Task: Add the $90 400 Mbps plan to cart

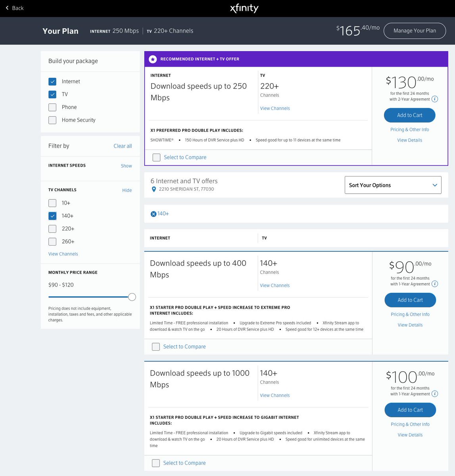Action: 410,300
